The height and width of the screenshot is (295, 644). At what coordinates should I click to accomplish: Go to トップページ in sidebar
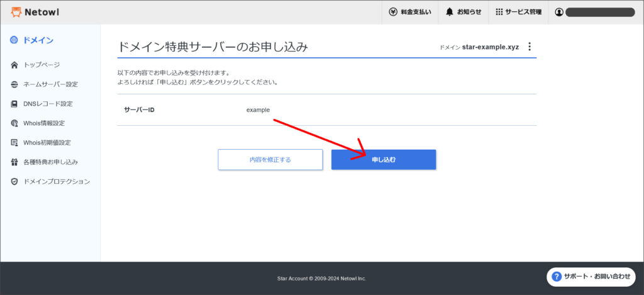point(42,65)
